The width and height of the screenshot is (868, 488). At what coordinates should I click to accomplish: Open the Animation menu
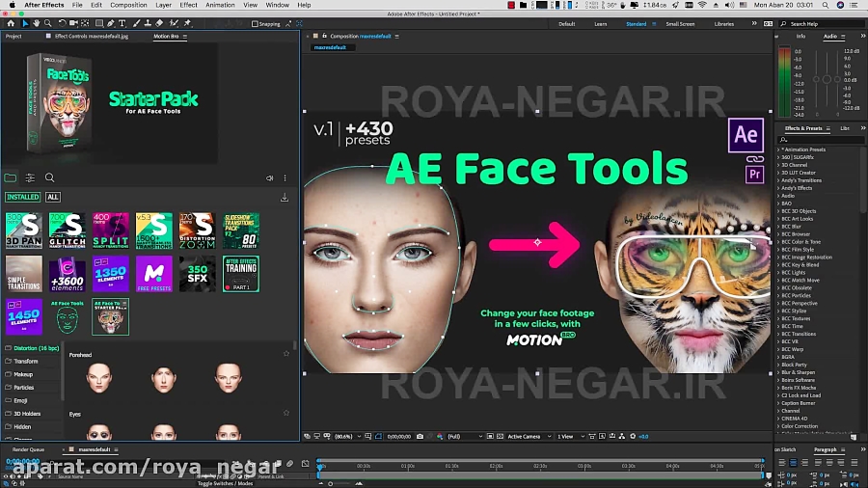(x=220, y=5)
